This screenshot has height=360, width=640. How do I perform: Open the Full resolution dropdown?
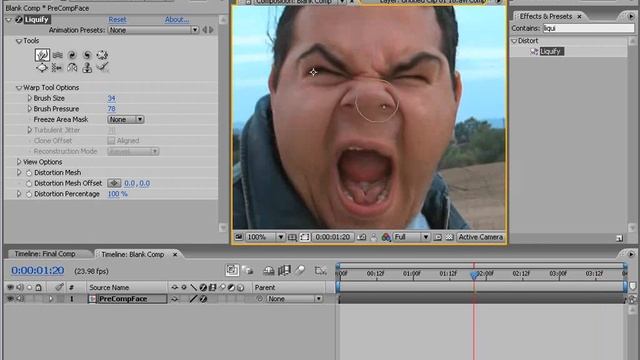pyautogui.click(x=411, y=237)
